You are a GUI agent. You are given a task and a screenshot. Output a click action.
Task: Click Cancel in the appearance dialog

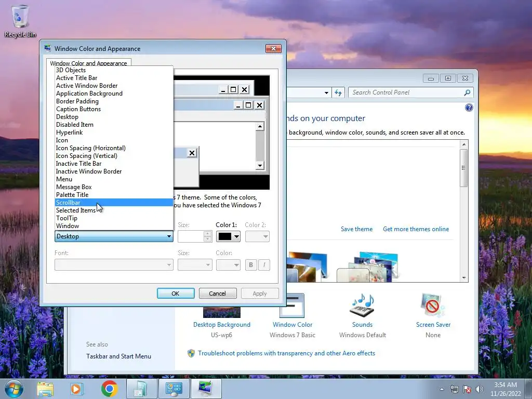coord(218,294)
